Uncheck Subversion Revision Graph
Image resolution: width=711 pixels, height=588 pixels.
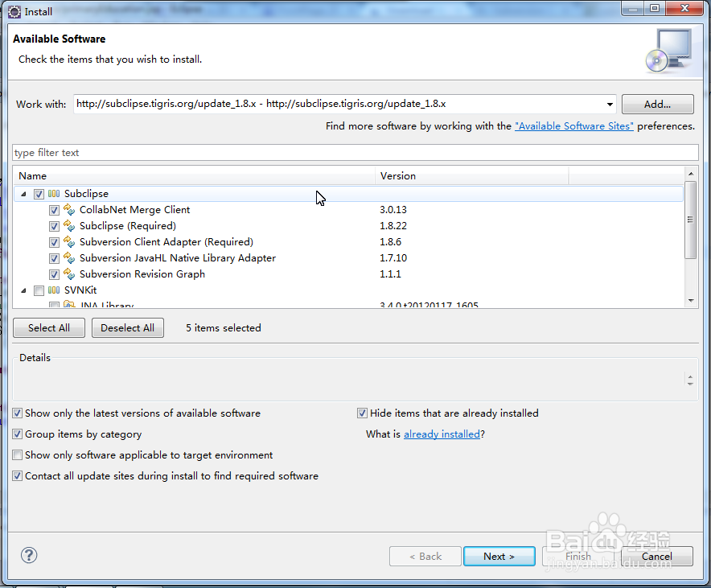(54, 274)
